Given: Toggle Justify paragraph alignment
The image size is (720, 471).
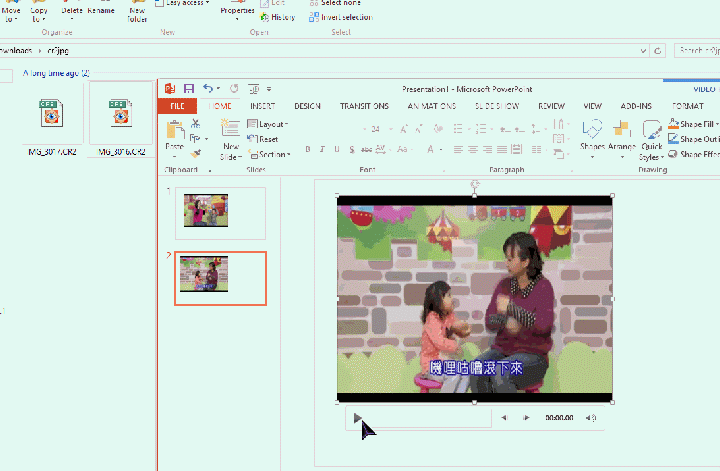Looking at the screenshot, I should [x=502, y=149].
